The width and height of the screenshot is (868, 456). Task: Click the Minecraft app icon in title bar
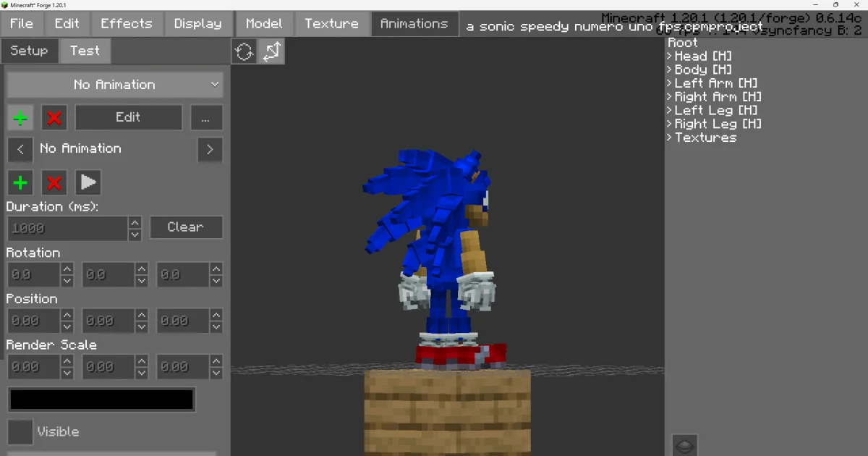(5, 4)
